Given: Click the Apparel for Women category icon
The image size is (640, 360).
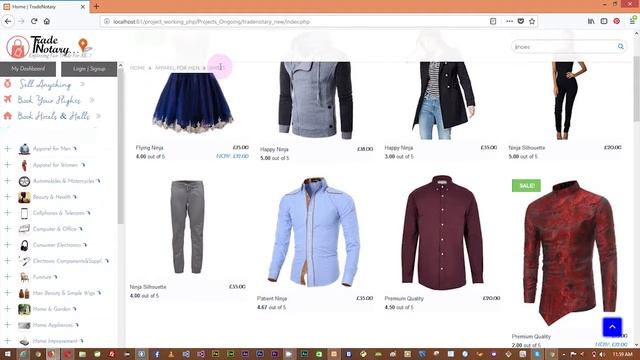Looking at the screenshot, I should point(24,165).
